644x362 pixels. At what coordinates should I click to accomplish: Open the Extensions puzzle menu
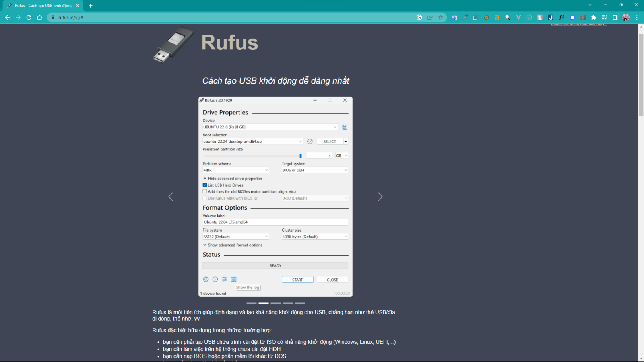point(594,17)
